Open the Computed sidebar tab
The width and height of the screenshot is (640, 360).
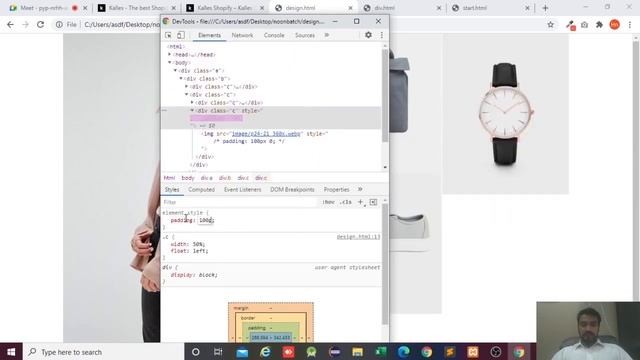pos(201,190)
